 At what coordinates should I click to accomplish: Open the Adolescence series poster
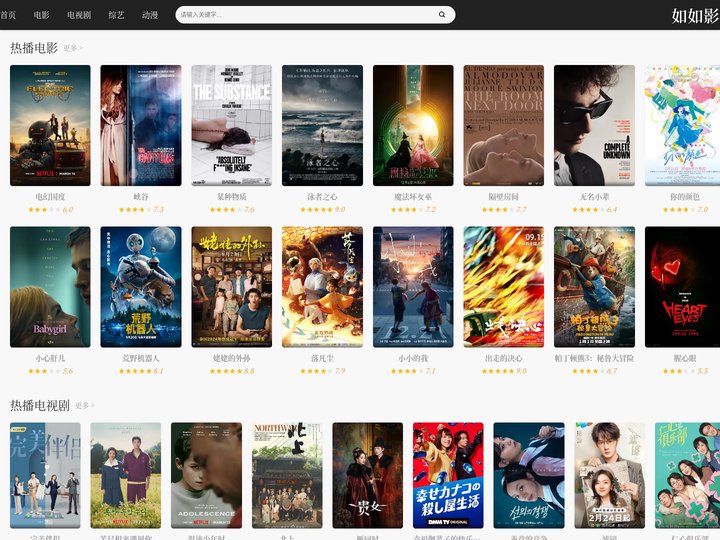[206, 475]
